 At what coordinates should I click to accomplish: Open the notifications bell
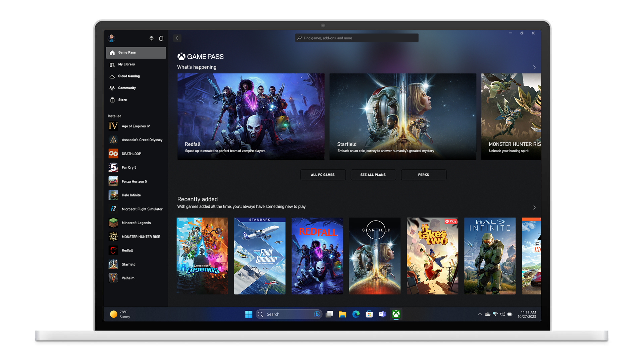pos(161,38)
